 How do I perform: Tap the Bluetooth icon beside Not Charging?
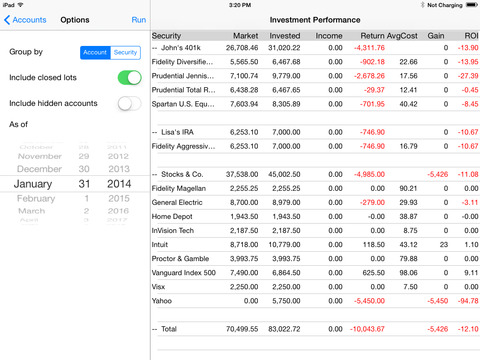tap(423, 5)
